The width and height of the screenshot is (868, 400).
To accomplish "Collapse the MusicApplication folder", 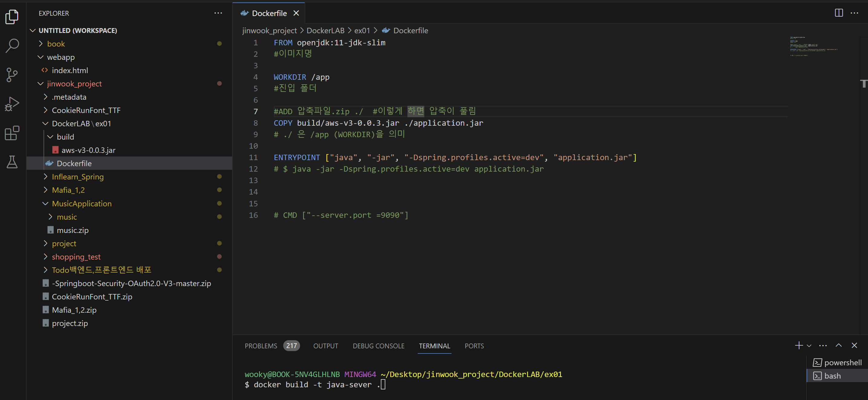I will click(82, 204).
